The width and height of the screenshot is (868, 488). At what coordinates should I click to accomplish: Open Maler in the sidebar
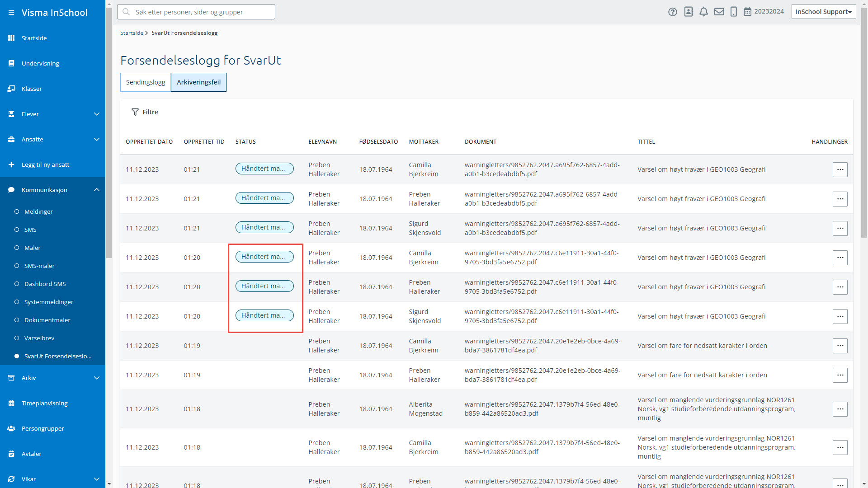click(32, 248)
